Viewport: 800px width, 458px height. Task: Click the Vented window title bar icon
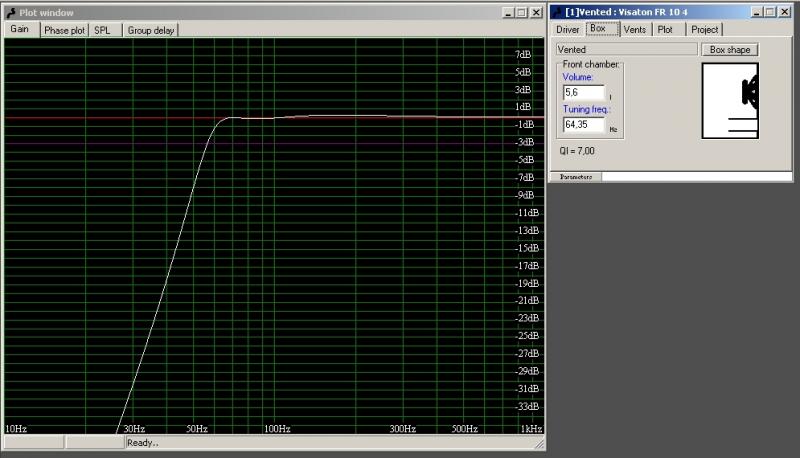point(556,12)
